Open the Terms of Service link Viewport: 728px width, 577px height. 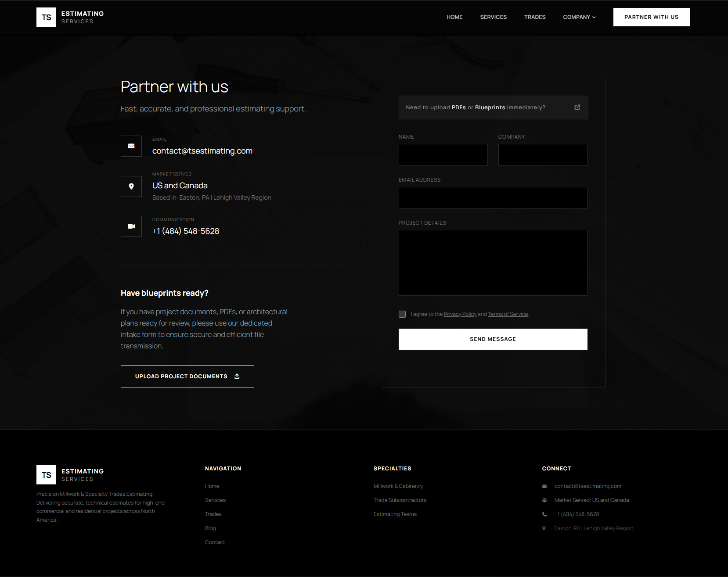(508, 314)
